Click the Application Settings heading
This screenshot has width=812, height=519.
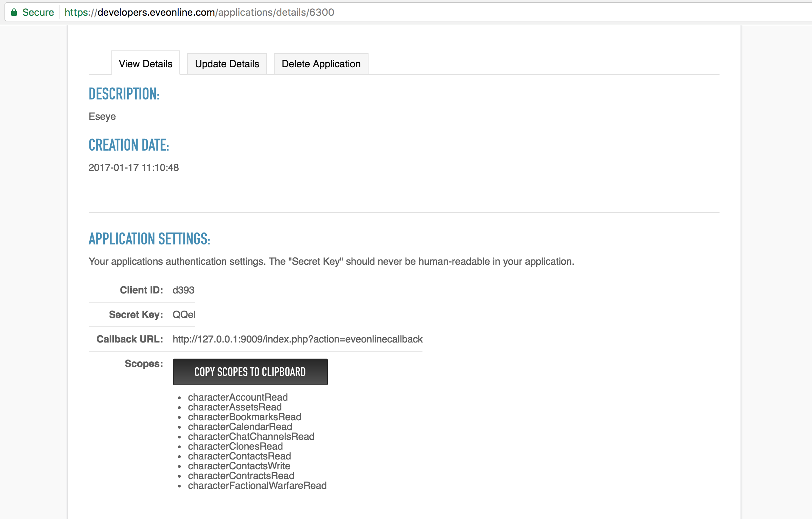(x=149, y=239)
